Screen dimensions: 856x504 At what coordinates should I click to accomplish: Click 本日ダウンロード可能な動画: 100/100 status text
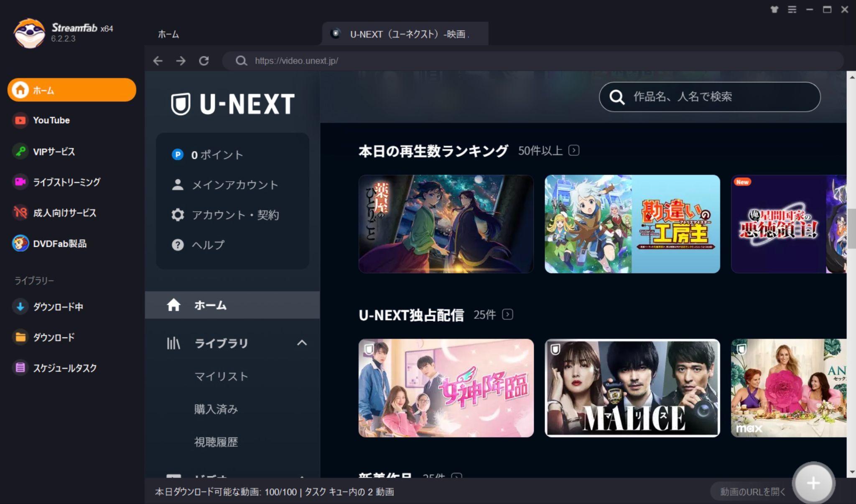click(226, 492)
